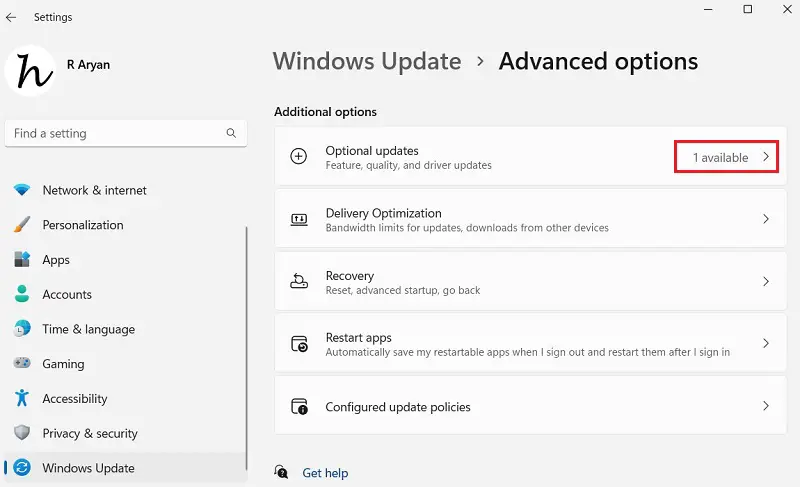Expand Optional updates with its chevron

(766, 157)
